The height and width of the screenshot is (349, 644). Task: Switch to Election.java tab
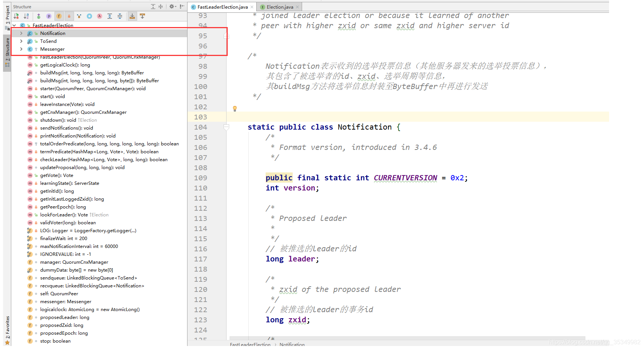pyautogui.click(x=280, y=7)
